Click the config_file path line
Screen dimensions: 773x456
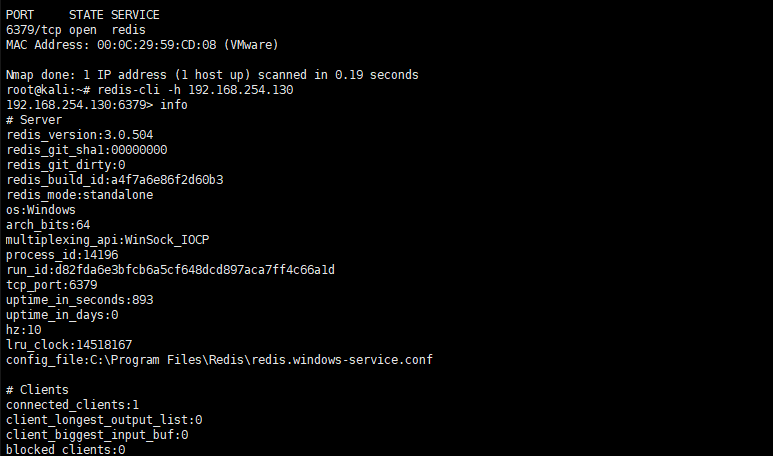click(219, 360)
